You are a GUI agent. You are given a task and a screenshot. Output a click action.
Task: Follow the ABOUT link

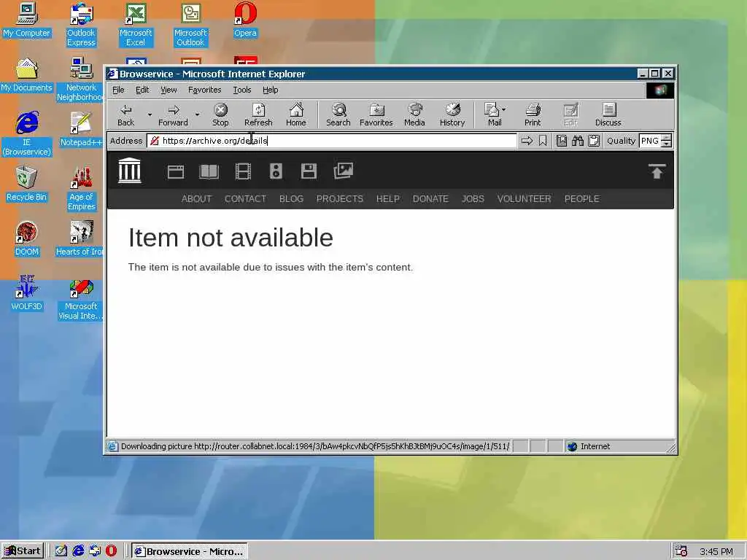pos(196,198)
